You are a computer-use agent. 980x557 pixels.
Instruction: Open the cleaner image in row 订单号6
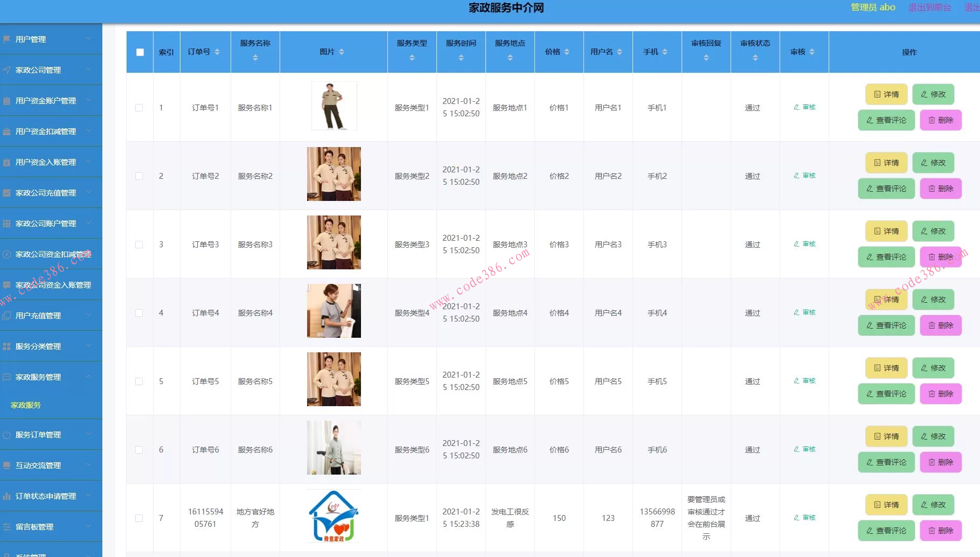(334, 448)
